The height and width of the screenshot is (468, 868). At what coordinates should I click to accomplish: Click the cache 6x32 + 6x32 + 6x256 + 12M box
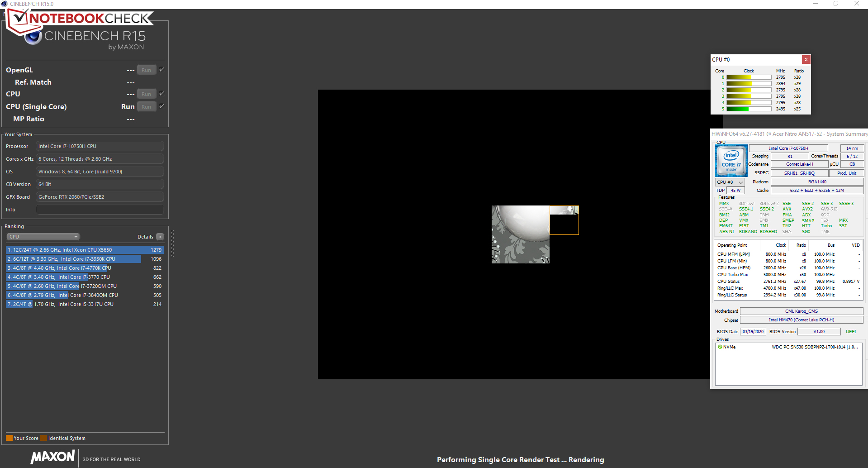pos(817,191)
